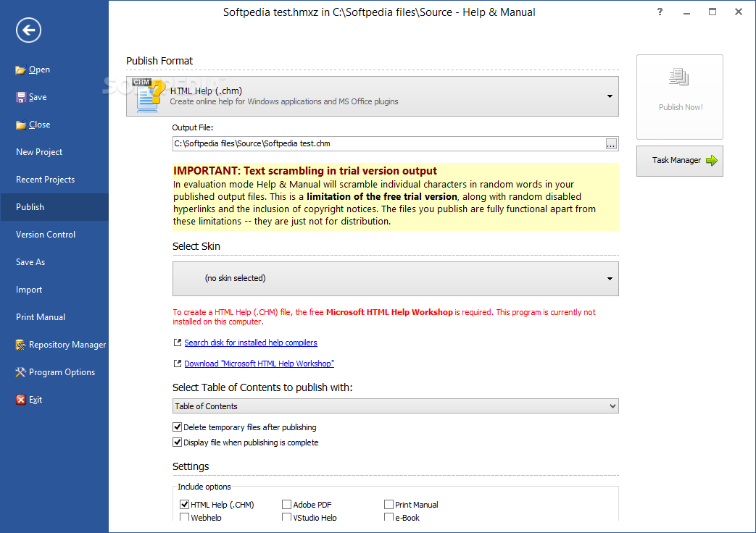Viewport: 756px width, 533px height.
Task: Click the Publish Now documents icon
Action: click(679, 77)
